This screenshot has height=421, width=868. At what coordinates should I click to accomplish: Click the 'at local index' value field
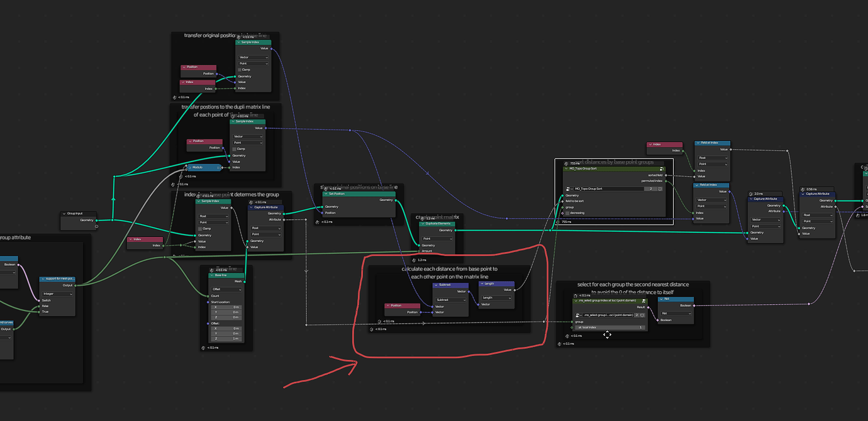coord(611,327)
